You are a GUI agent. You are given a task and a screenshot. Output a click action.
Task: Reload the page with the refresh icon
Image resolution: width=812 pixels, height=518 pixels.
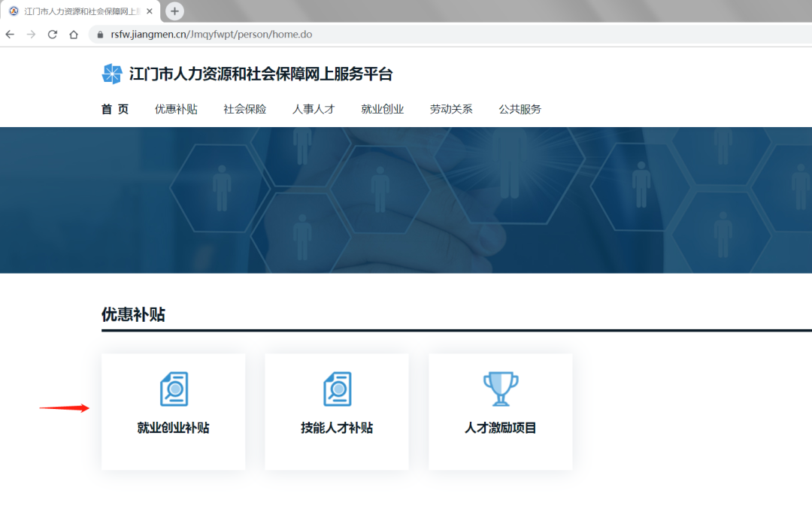pos(52,35)
